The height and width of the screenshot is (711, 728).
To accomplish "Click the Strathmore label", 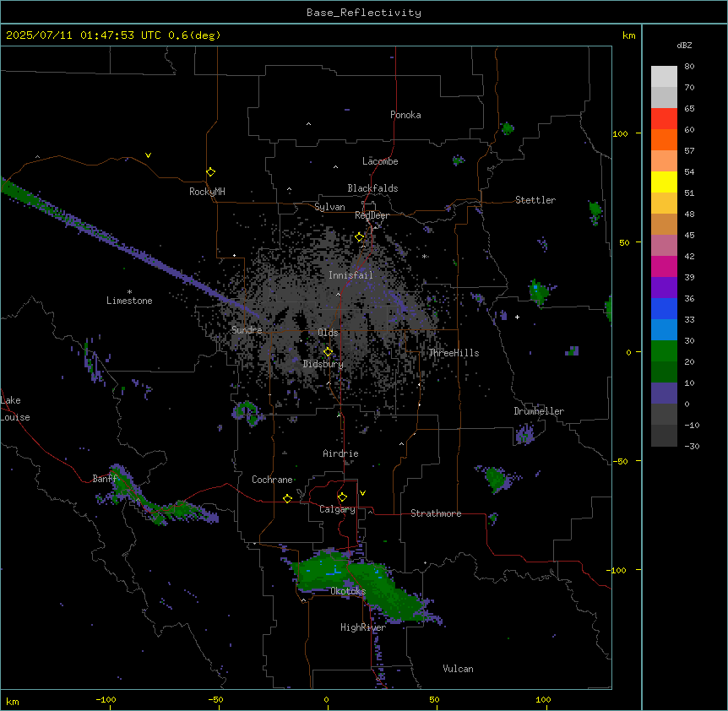I will [x=436, y=513].
